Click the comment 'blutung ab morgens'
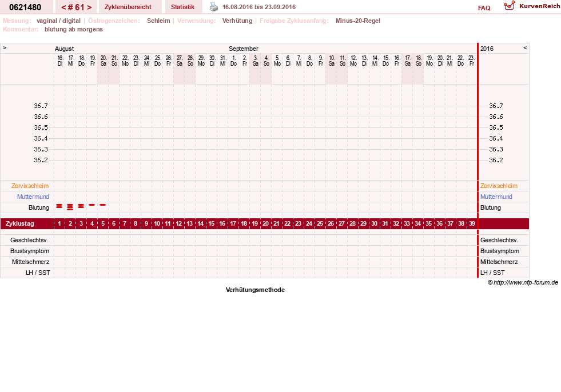Viewport: 561px width, 392px height. 74,29
